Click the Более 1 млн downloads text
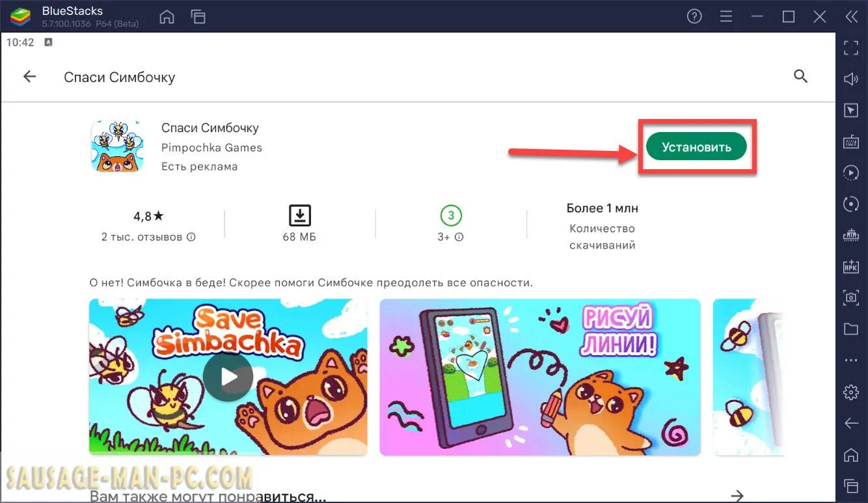The image size is (868, 503). 603,208
